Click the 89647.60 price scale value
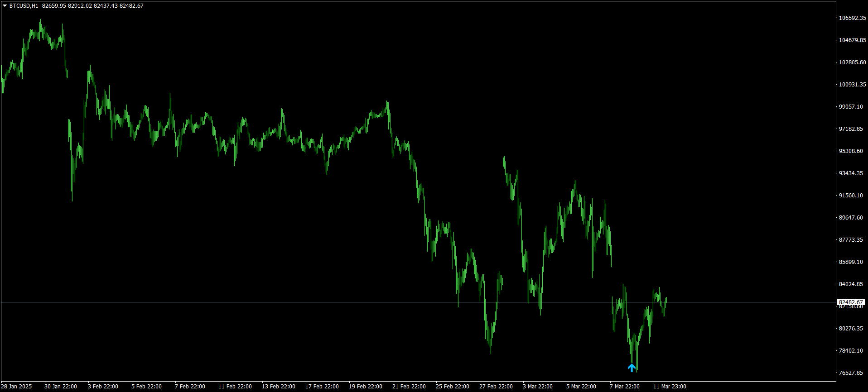Viewport: 868px width, 392px height. click(x=851, y=218)
